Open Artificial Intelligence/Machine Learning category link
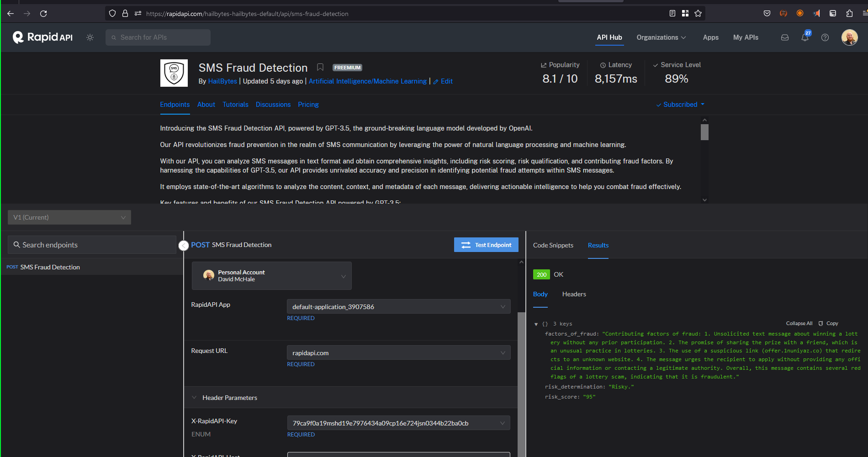Screen dimensions: 868x457 [x=368, y=81]
